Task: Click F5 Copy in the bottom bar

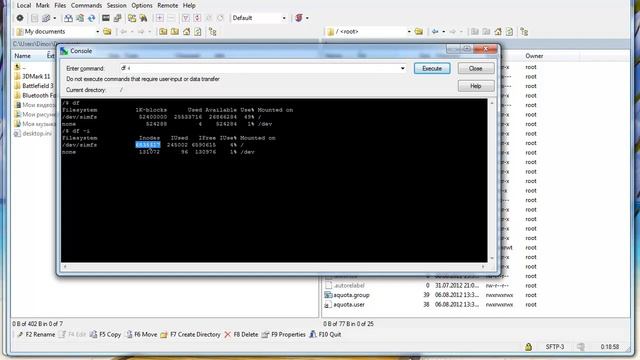Action: click(x=105, y=334)
